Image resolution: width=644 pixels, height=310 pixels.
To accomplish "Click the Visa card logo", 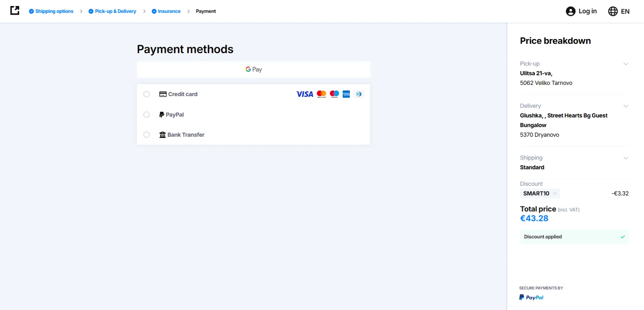I will pos(304,94).
